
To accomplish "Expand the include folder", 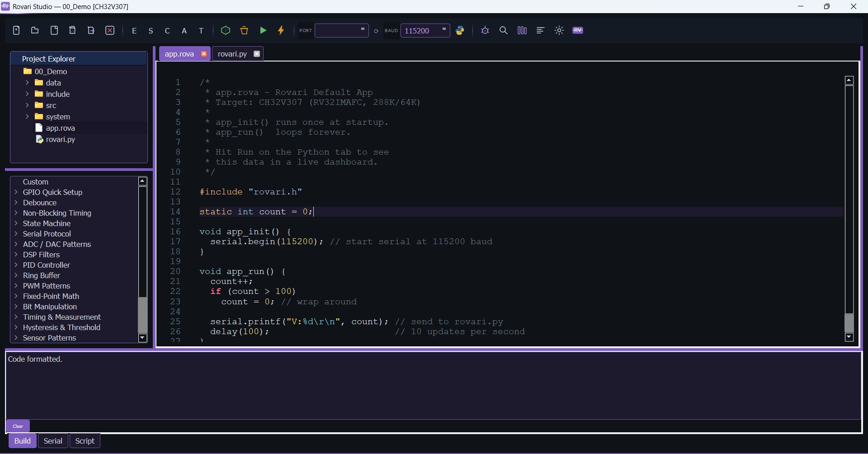I will (x=27, y=94).
